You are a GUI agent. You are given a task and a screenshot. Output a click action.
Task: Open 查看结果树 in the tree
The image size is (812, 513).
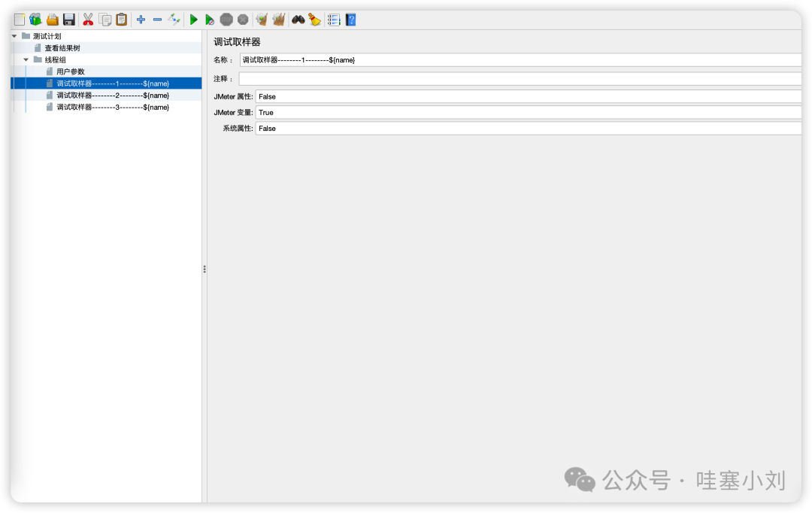[62, 47]
